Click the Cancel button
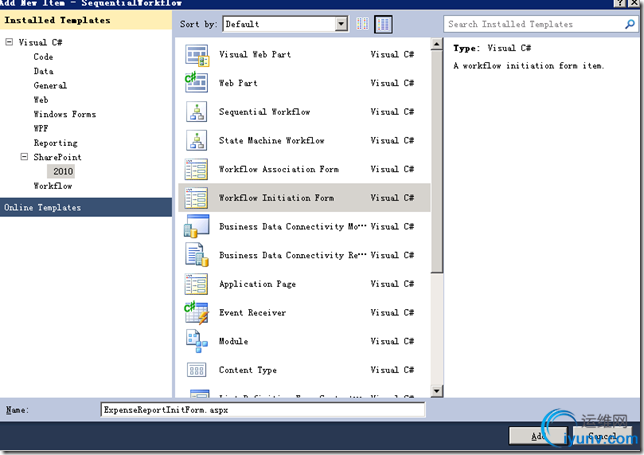The image size is (644, 455). 603,436
